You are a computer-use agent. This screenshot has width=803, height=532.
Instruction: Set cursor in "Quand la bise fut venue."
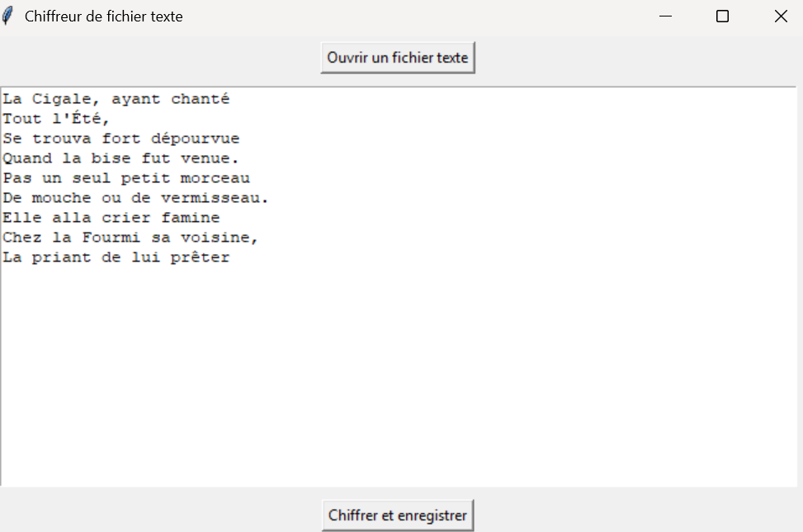click(x=120, y=159)
